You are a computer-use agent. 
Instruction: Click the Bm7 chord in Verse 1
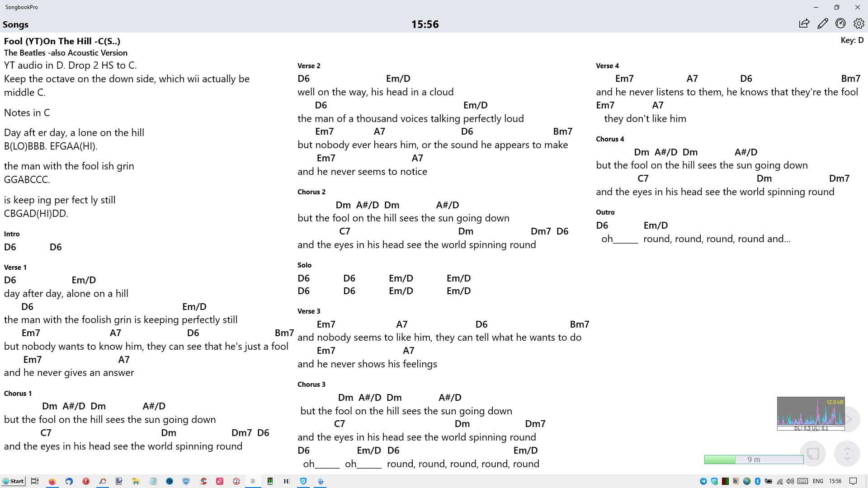[284, 333]
